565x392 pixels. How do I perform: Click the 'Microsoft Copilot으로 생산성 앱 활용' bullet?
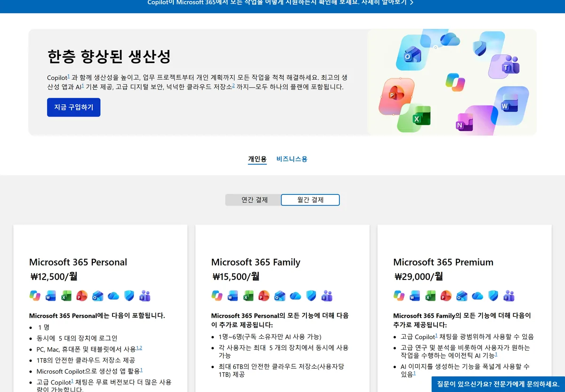coord(89,371)
